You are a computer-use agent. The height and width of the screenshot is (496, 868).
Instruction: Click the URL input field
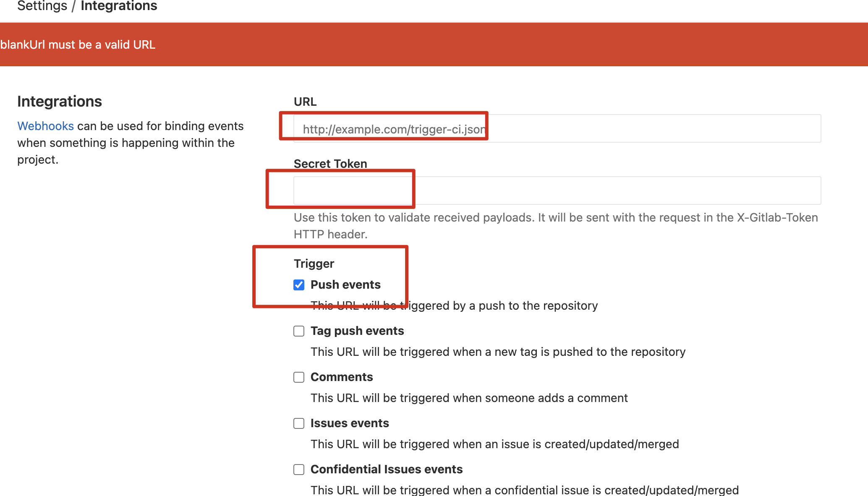point(557,128)
